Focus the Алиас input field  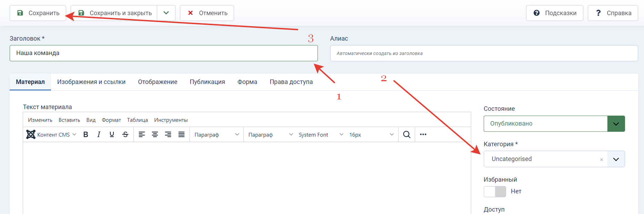tap(484, 53)
